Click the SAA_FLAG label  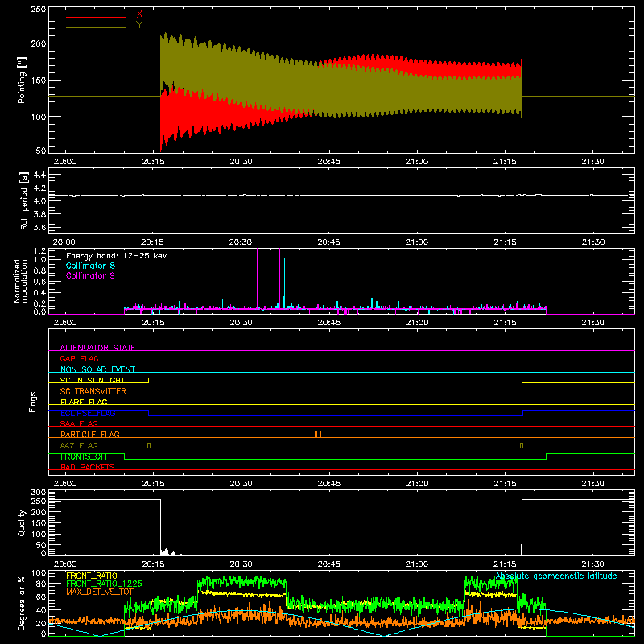pos(79,423)
